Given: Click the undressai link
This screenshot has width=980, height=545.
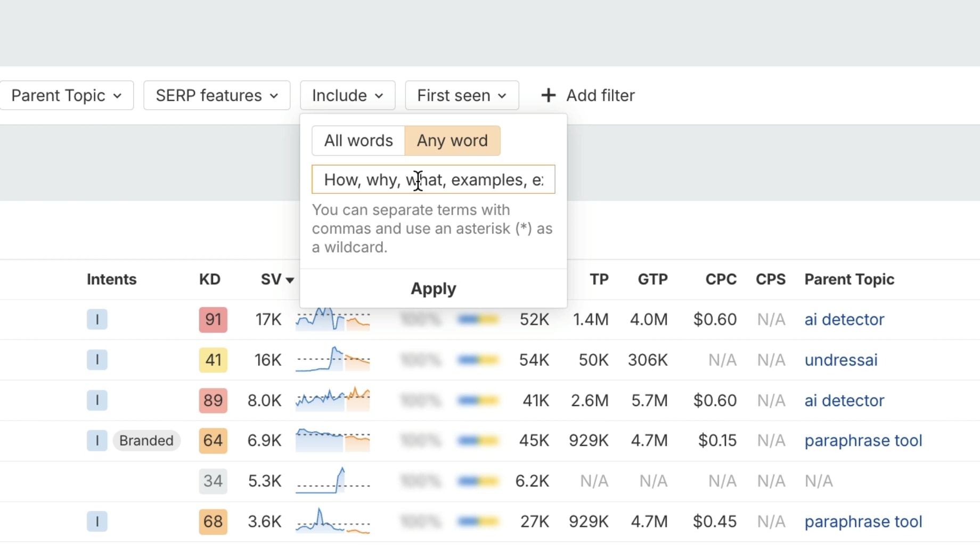Looking at the screenshot, I should click(x=840, y=360).
